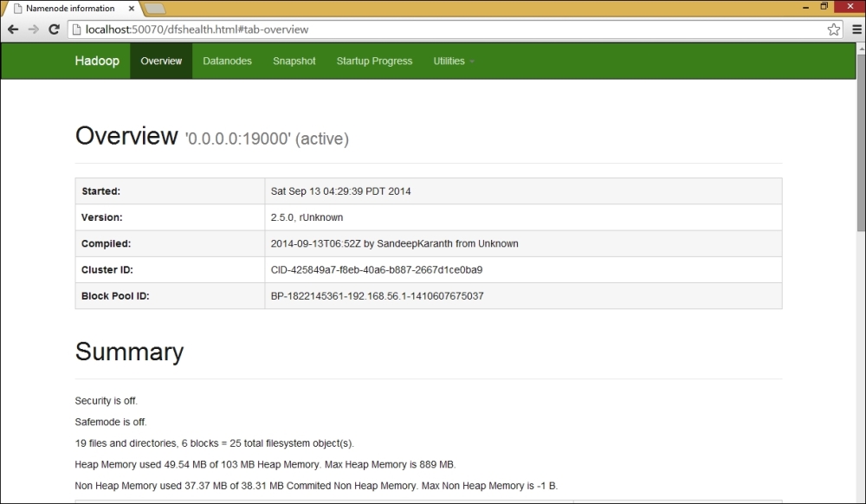
Task: Click the version value '2.5.0, rUnknown'
Action: [x=307, y=217]
